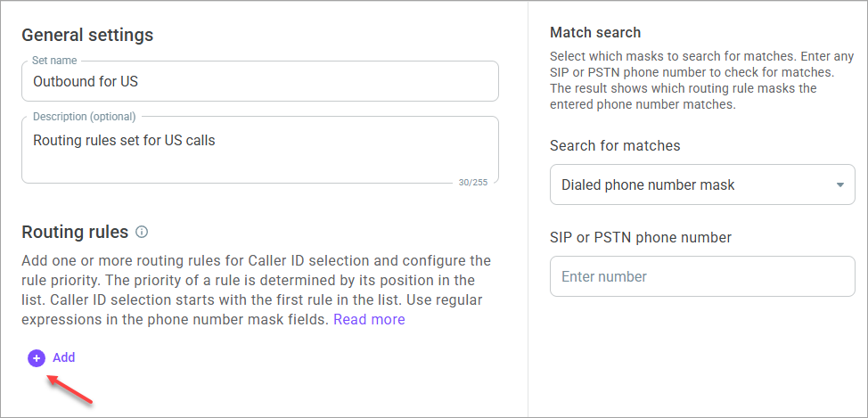Click the 'Outbound for US' text value
The width and height of the screenshot is (868, 418).
tap(85, 82)
